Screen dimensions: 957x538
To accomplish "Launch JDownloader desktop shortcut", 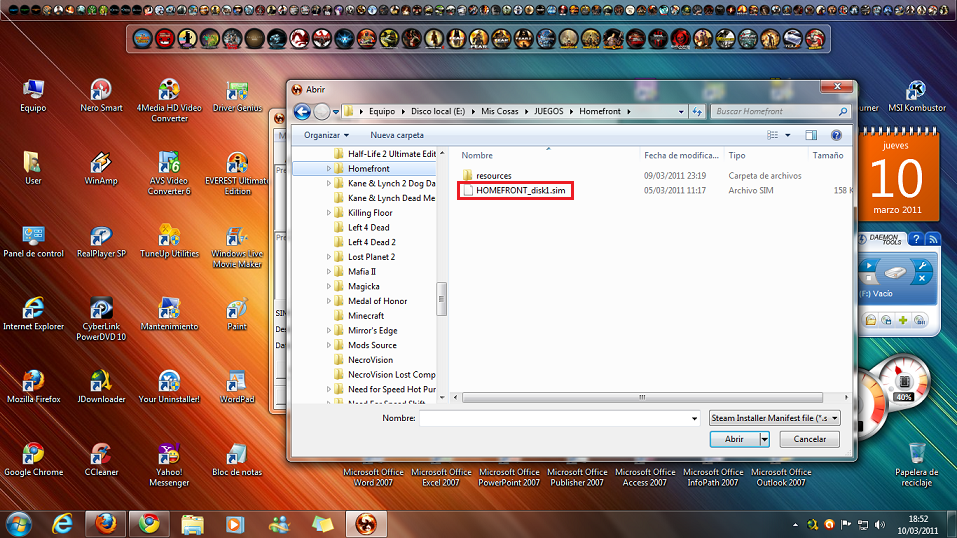I will [101, 387].
